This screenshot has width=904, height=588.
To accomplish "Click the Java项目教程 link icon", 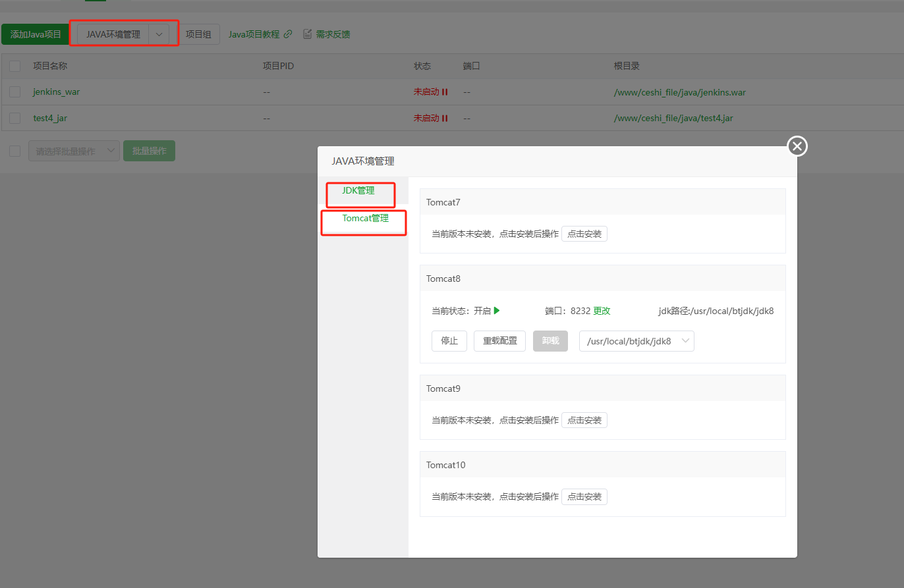I will tap(288, 34).
